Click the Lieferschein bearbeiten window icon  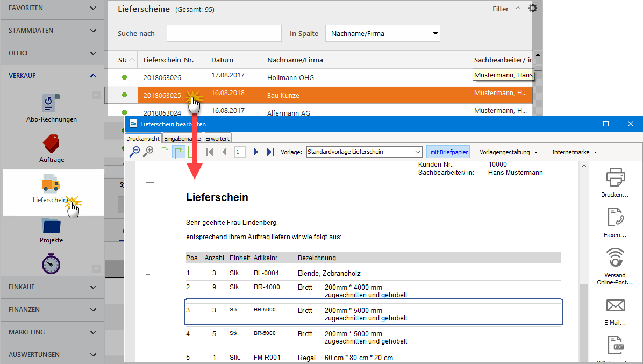[133, 124]
